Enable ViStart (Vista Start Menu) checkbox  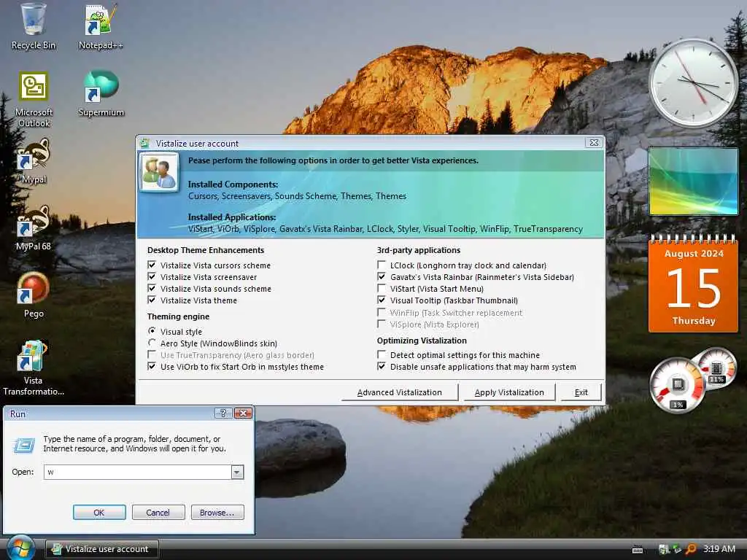click(381, 288)
